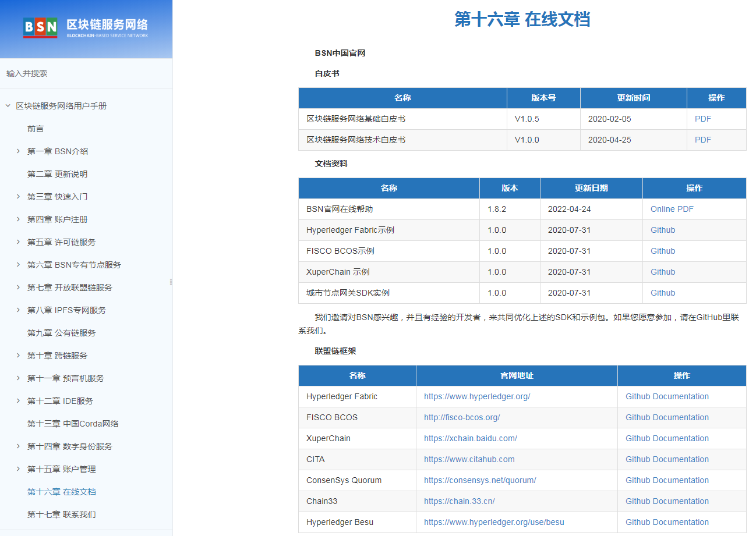Open the 前言 page
The width and height of the screenshot is (756, 536).
click(36, 129)
